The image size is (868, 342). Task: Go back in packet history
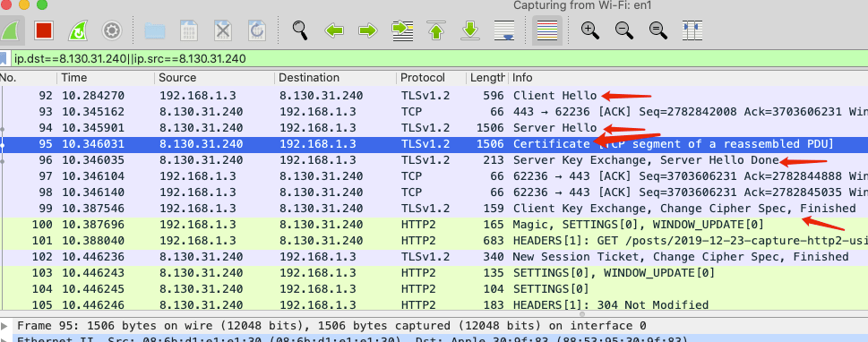tap(334, 30)
